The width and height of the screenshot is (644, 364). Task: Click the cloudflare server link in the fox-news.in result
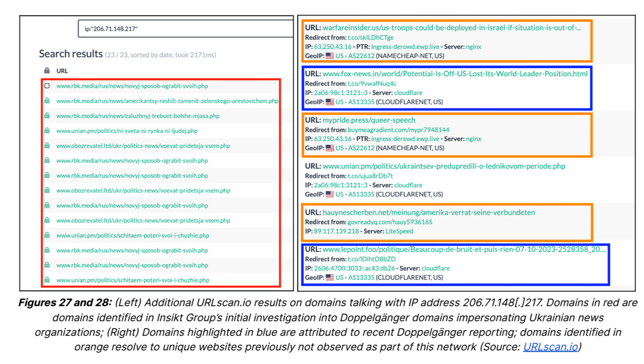tap(408, 93)
